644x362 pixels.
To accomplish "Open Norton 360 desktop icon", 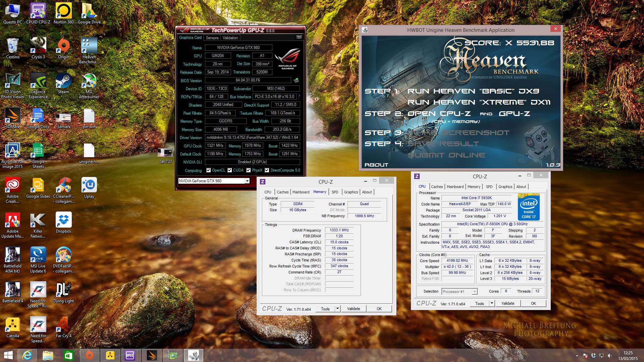I will click(63, 13).
